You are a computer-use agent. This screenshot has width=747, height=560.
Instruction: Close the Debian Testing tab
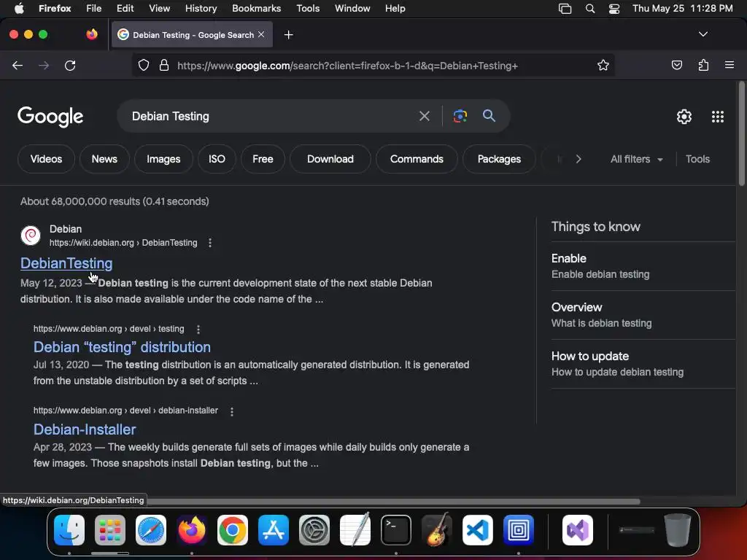point(261,34)
